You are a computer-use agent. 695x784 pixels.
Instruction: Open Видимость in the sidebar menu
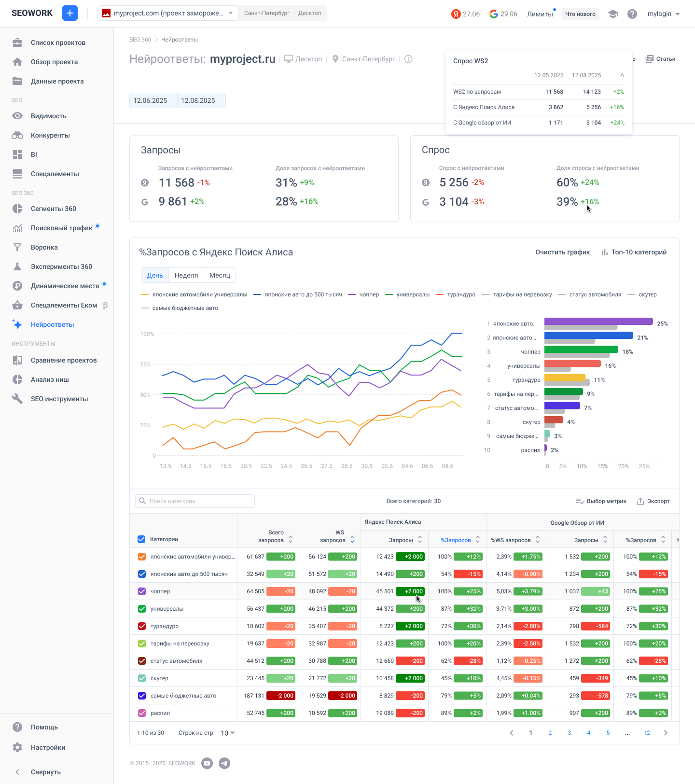point(48,116)
